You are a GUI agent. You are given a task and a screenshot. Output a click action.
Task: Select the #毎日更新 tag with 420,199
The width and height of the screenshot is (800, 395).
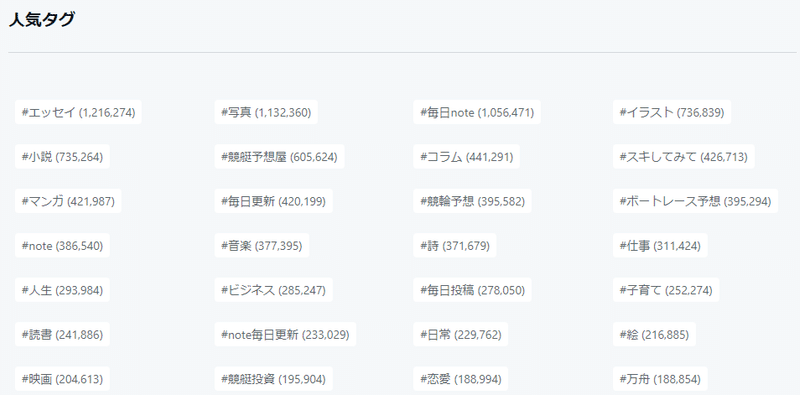pyautogui.click(x=273, y=201)
